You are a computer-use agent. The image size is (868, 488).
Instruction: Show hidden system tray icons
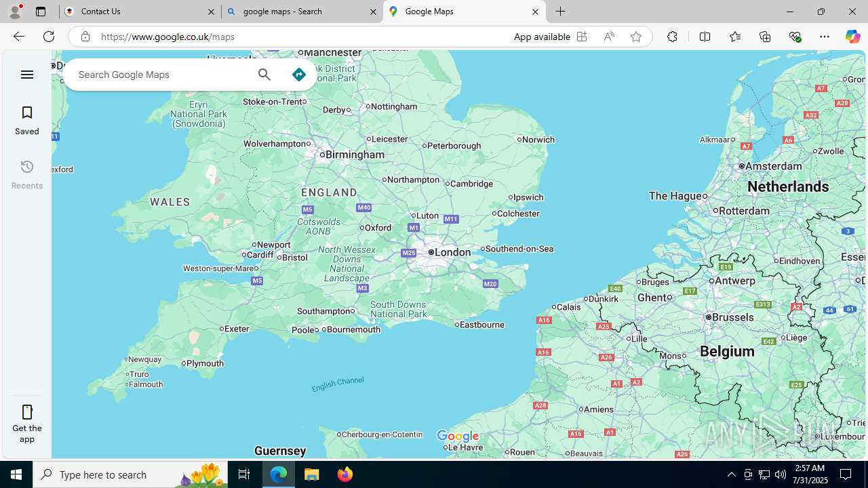coord(731,474)
